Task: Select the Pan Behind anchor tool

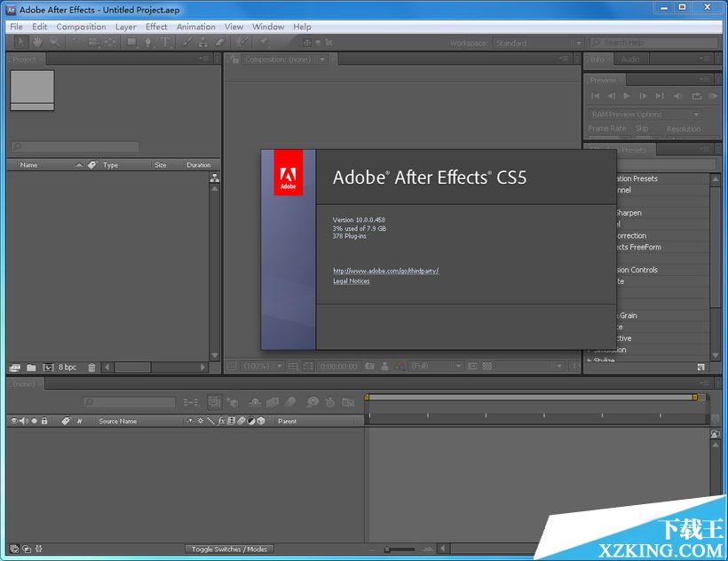Action: (110, 43)
